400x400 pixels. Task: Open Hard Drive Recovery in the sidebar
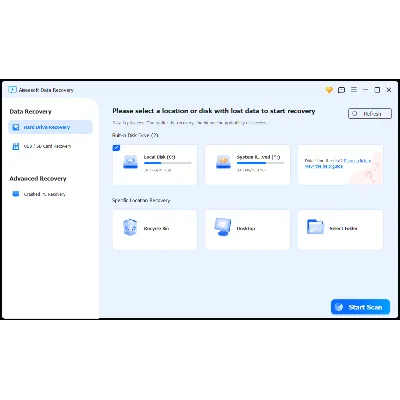click(x=50, y=127)
